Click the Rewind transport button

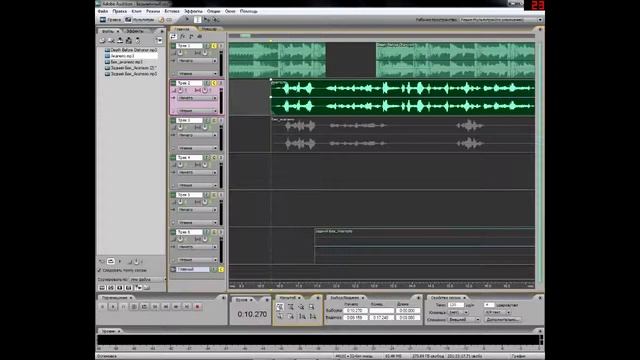pos(166,307)
